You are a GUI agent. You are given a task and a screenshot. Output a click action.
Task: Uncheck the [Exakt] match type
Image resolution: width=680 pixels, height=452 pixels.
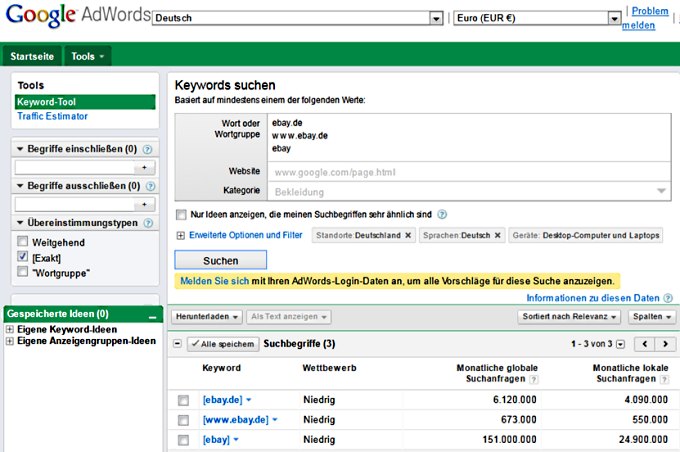(x=23, y=256)
